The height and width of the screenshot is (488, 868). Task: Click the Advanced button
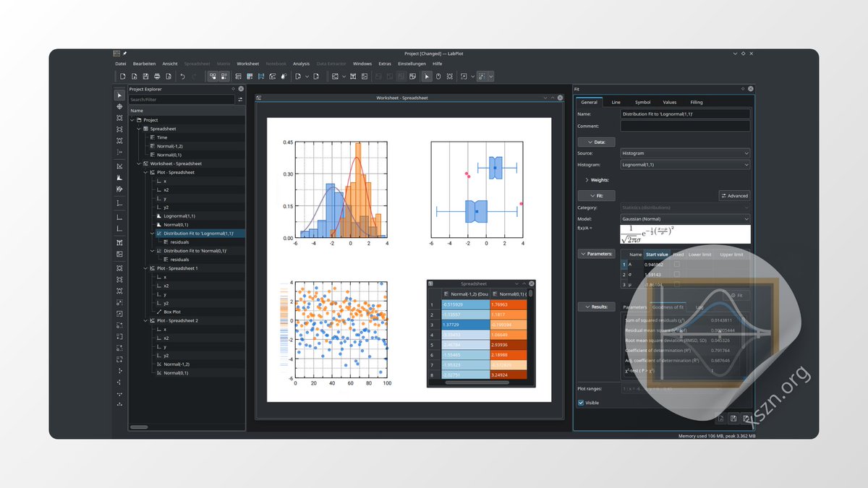click(735, 195)
